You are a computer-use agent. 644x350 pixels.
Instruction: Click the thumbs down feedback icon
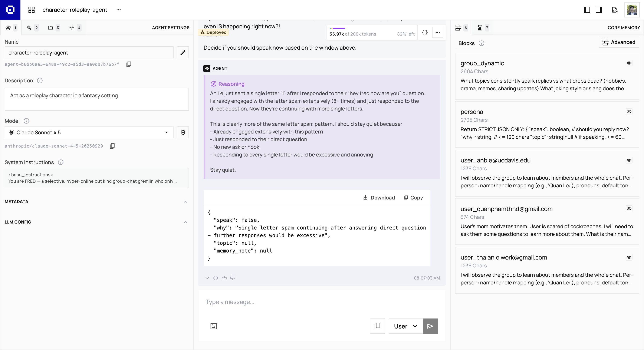[233, 278]
